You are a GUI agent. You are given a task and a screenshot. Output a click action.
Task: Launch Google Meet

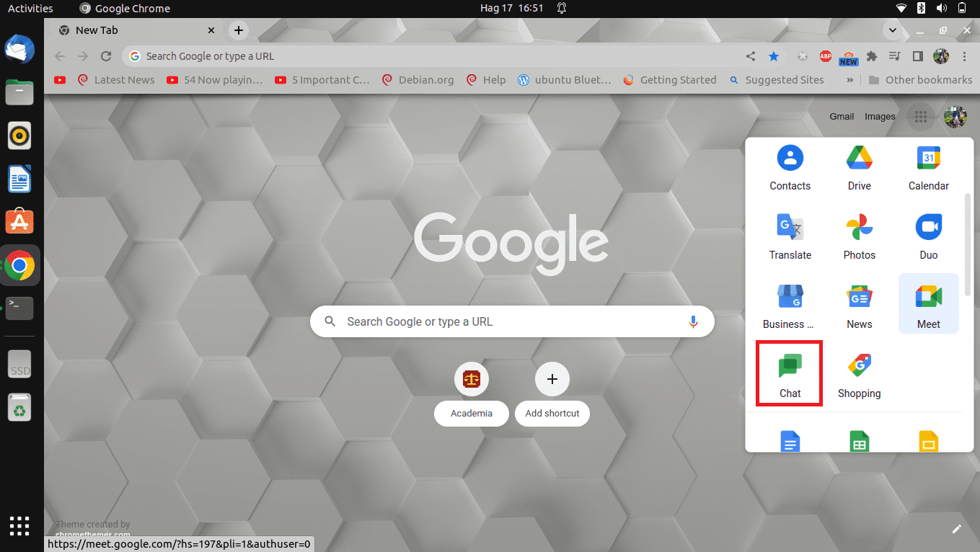928,304
